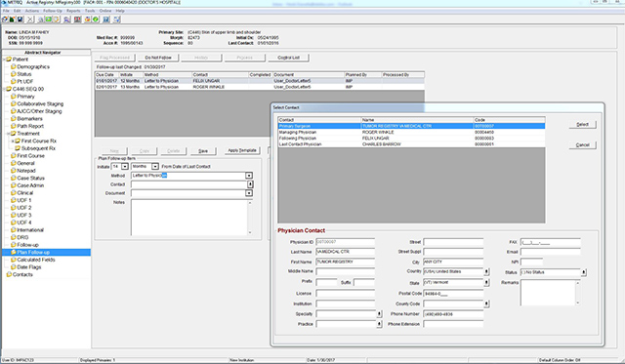Click the Apply Template button
Screen dimensions: 625x364
click(x=242, y=150)
